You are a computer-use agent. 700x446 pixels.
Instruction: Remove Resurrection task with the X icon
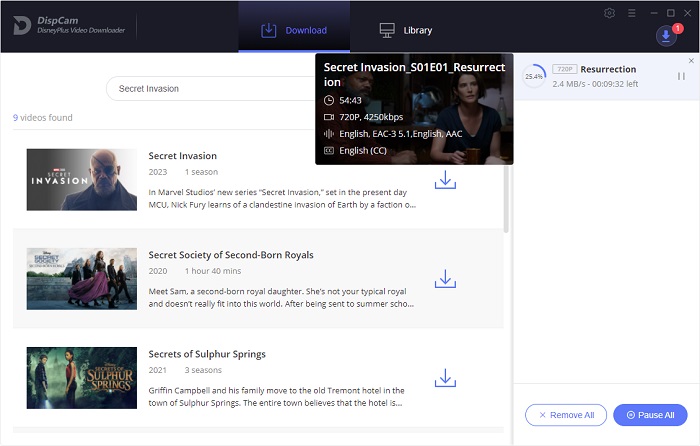point(691,61)
